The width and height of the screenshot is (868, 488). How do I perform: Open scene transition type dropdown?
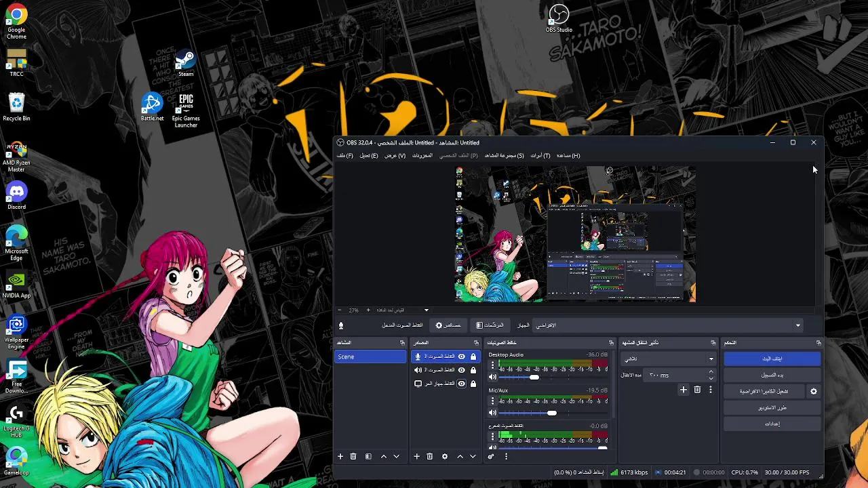click(668, 359)
